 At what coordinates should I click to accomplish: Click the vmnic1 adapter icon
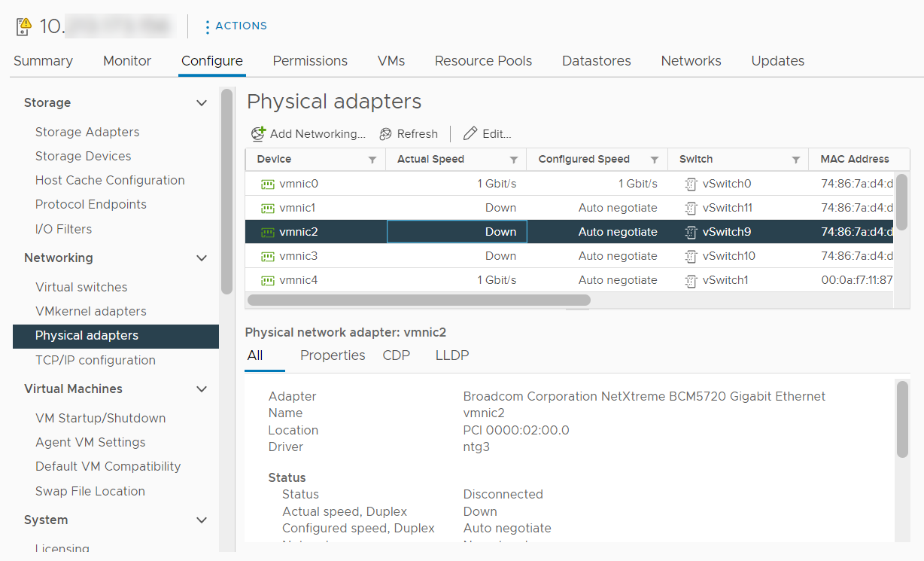click(267, 208)
